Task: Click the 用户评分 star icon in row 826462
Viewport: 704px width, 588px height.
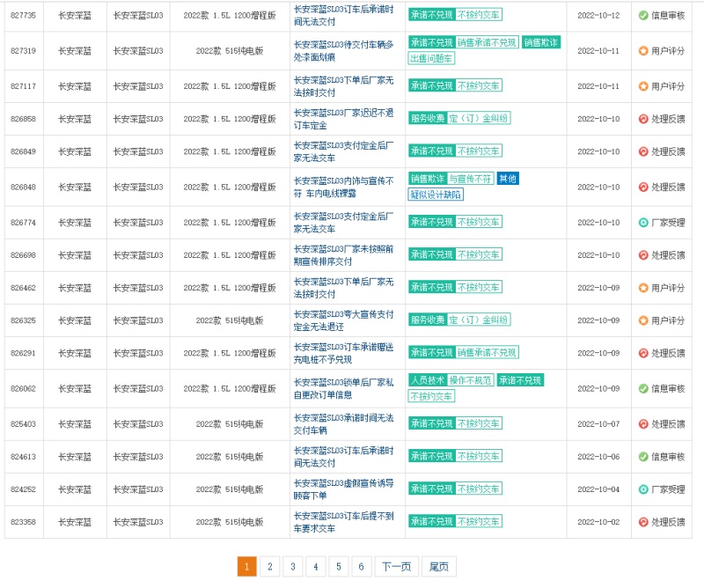Action: tap(643, 288)
